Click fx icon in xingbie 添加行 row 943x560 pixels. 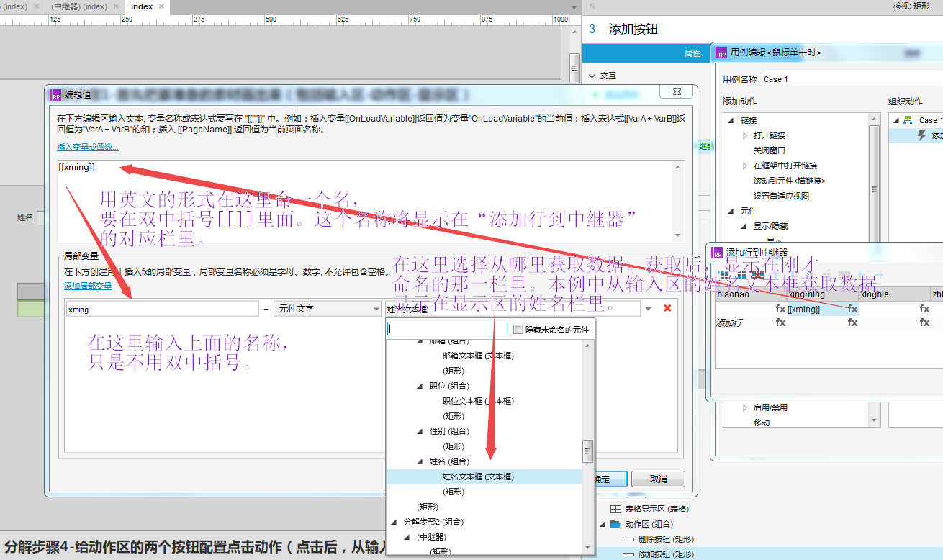coord(924,322)
